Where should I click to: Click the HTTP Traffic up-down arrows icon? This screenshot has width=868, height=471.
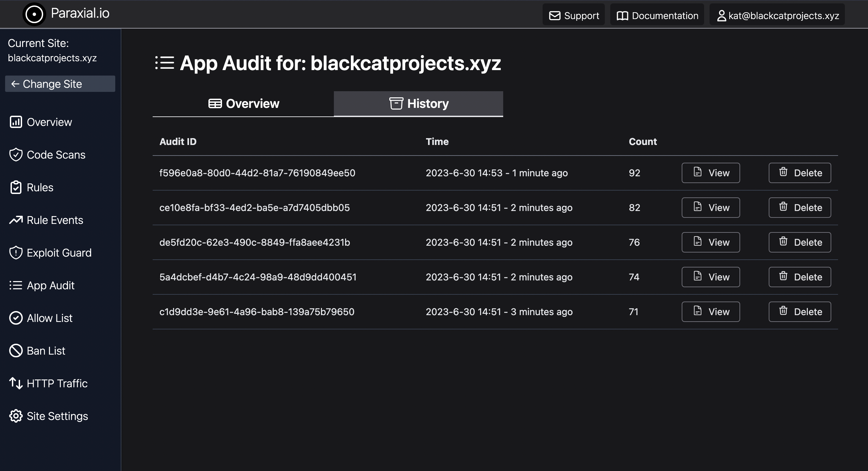[16, 383]
